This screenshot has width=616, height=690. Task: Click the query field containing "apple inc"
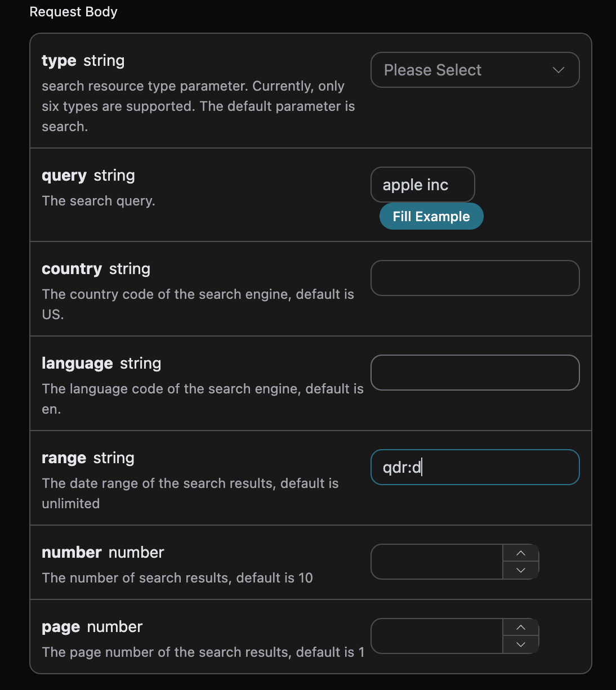coord(422,185)
